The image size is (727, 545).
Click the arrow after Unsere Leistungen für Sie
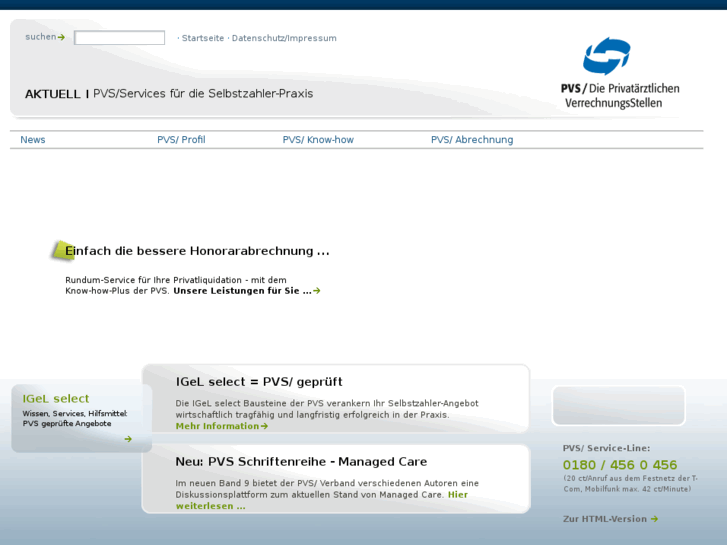tap(317, 291)
